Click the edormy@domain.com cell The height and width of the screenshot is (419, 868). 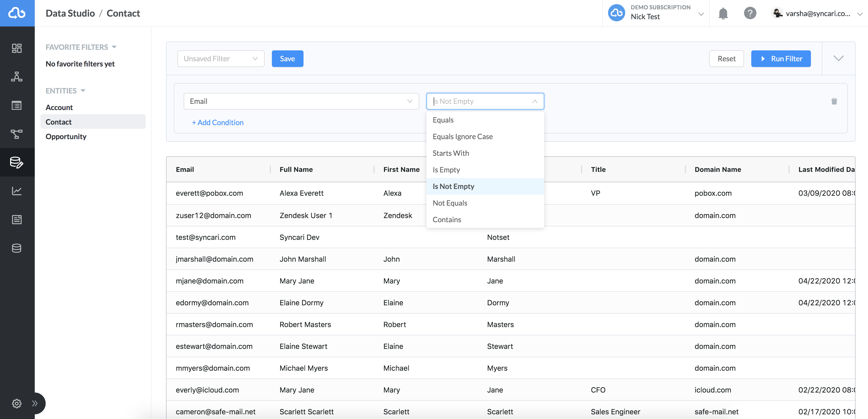tap(212, 303)
